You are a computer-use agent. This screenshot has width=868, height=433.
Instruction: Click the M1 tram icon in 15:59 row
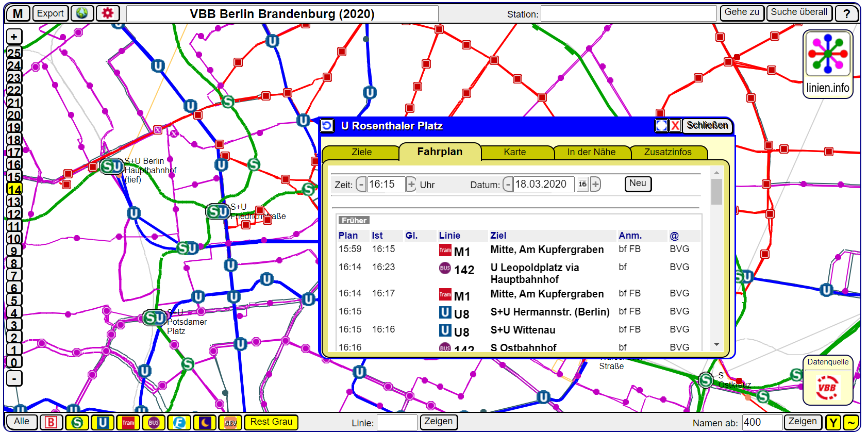click(x=445, y=251)
